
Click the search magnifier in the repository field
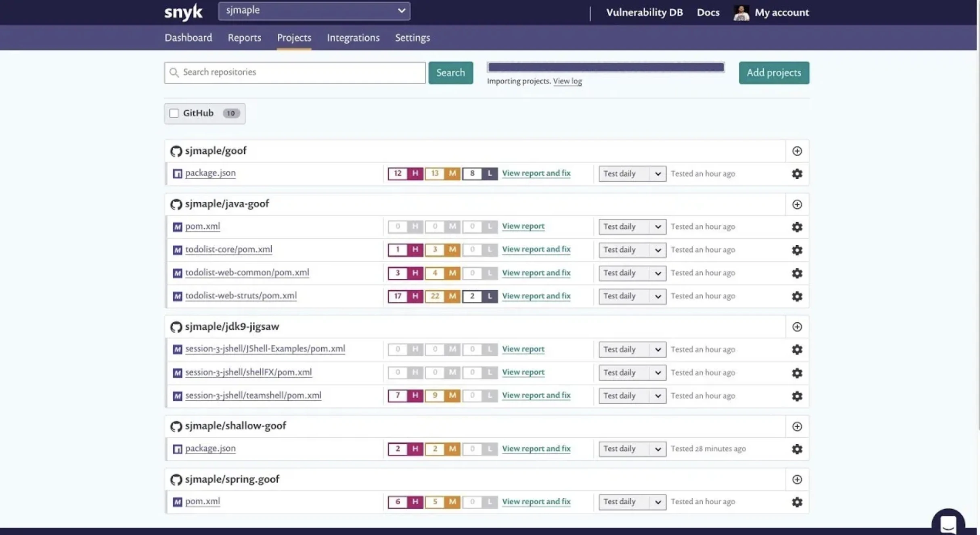174,72
